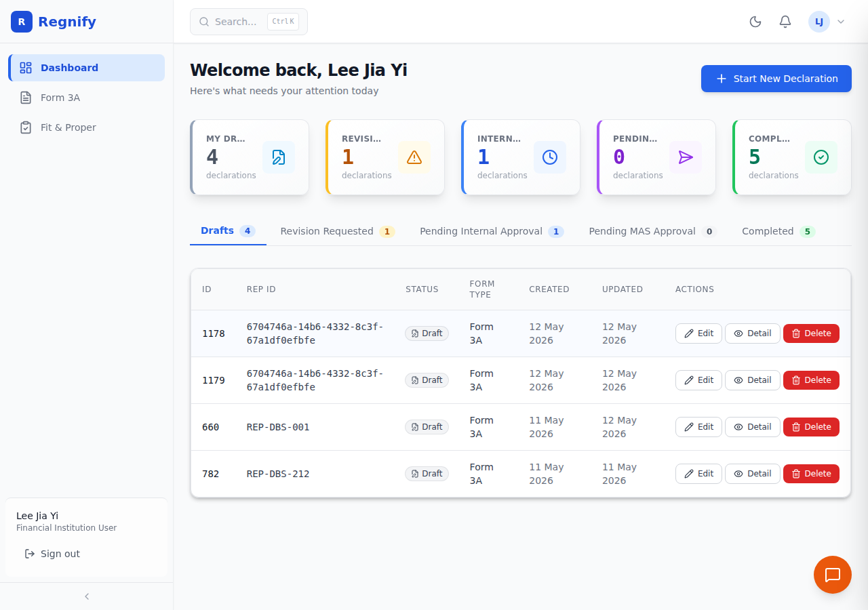868x610 pixels.
Task: Click the My Drafts summary card count 4
Action: [212, 157]
